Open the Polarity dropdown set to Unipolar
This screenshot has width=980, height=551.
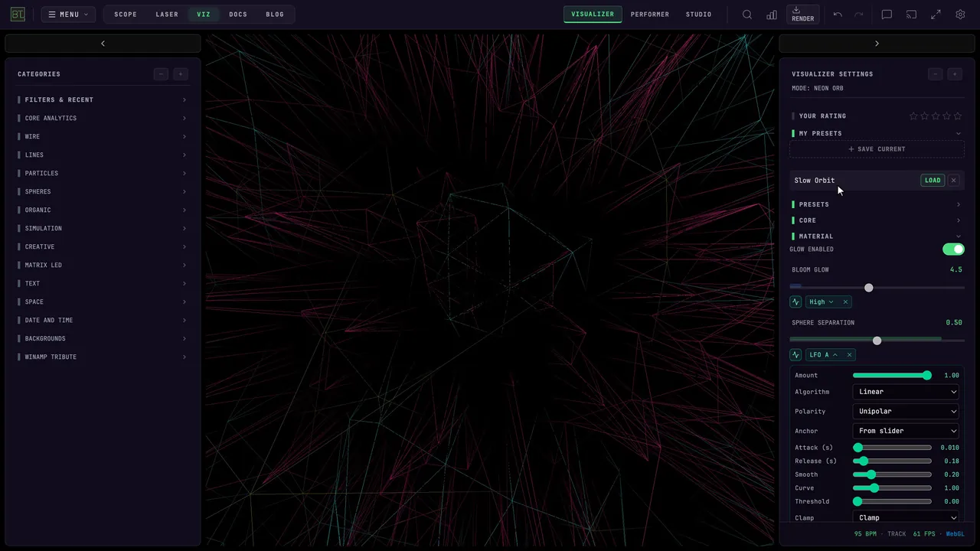pos(906,412)
